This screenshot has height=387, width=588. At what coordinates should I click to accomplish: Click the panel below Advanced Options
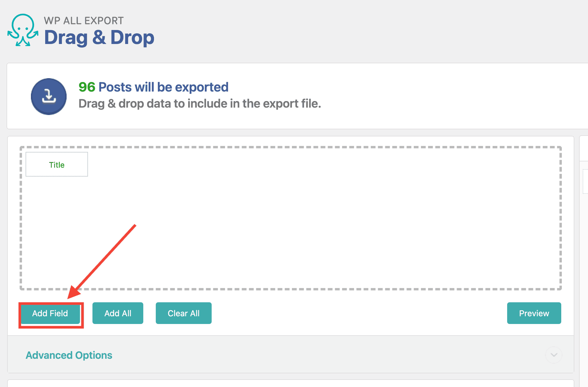pyautogui.click(x=290, y=383)
